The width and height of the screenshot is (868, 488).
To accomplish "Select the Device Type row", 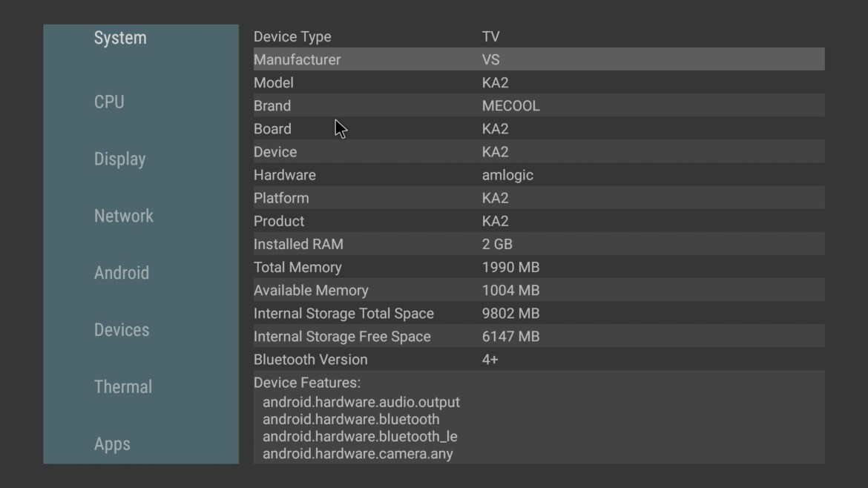I will pyautogui.click(x=539, y=36).
